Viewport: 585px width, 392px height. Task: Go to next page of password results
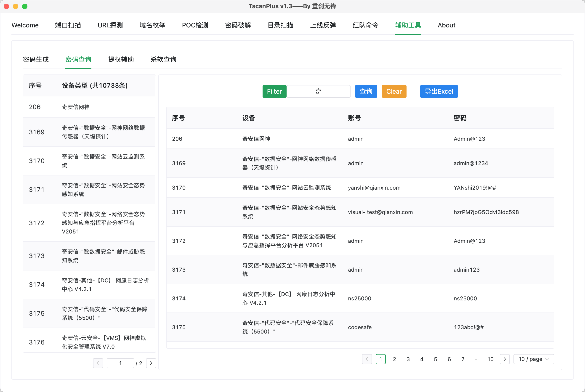505,359
